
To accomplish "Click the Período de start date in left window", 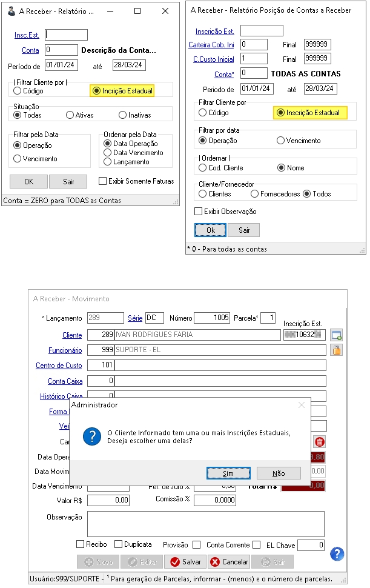I will coord(61,65).
